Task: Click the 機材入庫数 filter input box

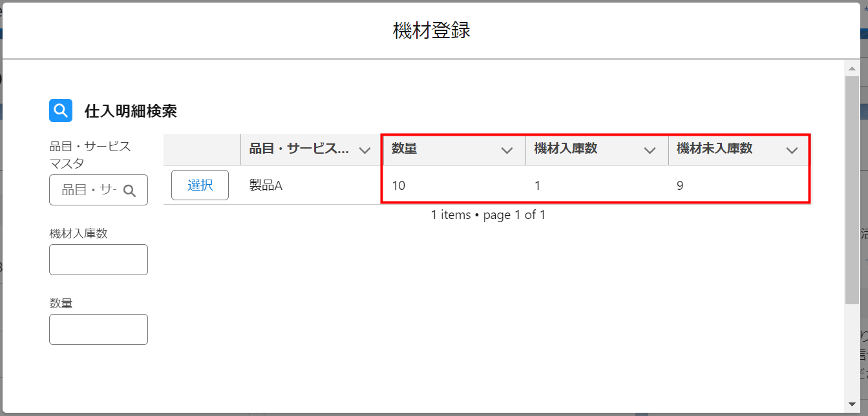Action: pyautogui.click(x=98, y=260)
